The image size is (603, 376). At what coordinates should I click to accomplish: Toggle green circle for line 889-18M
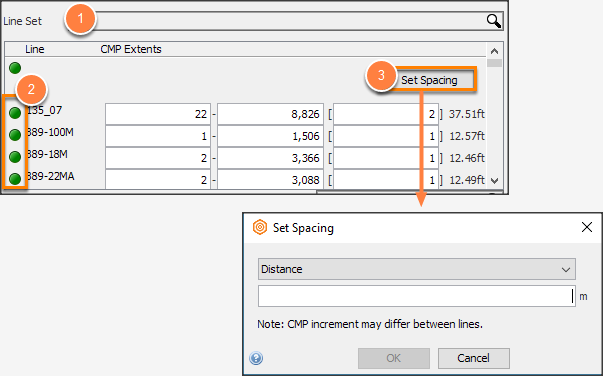15,157
